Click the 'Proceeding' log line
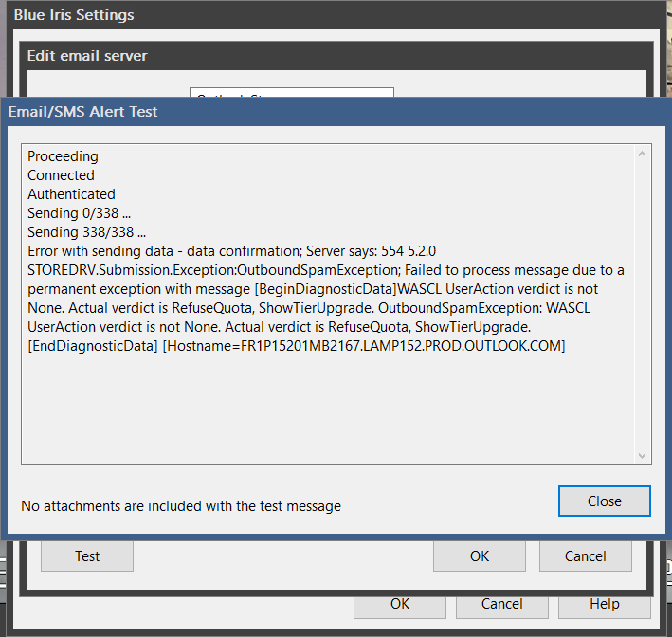This screenshot has width=672, height=637. (63, 156)
